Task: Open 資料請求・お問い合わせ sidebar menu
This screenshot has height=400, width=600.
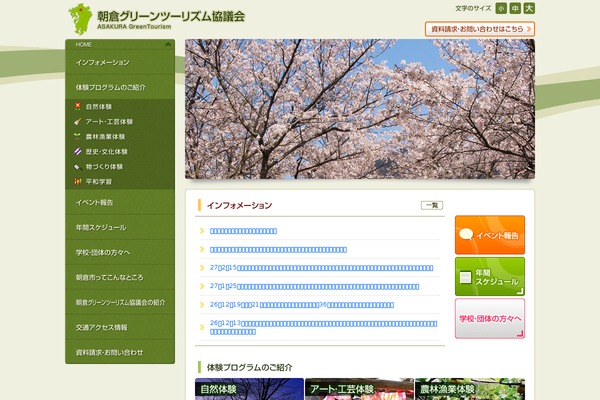Action: coord(120,352)
